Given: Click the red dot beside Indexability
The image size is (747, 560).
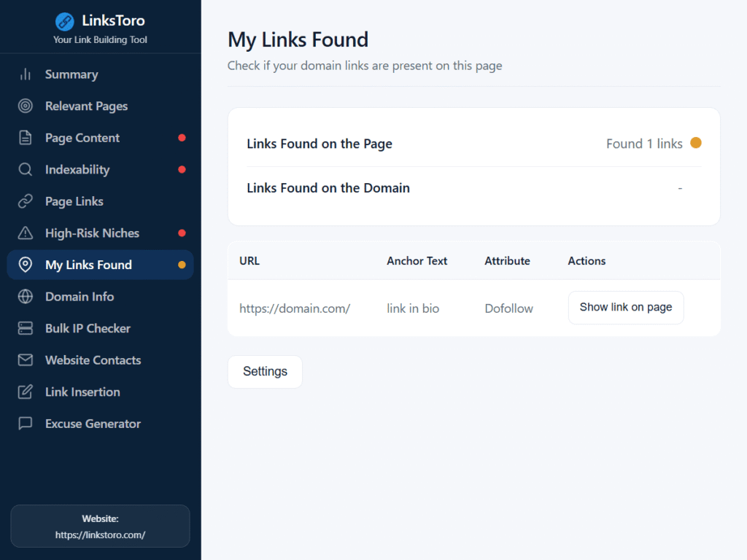Looking at the screenshot, I should click(182, 169).
